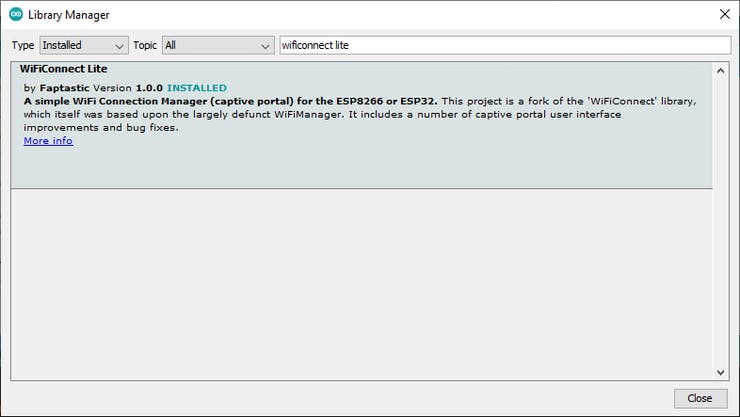This screenshot has height=417, width=740.
Task: Open the More info link
Action: (48, 141)
